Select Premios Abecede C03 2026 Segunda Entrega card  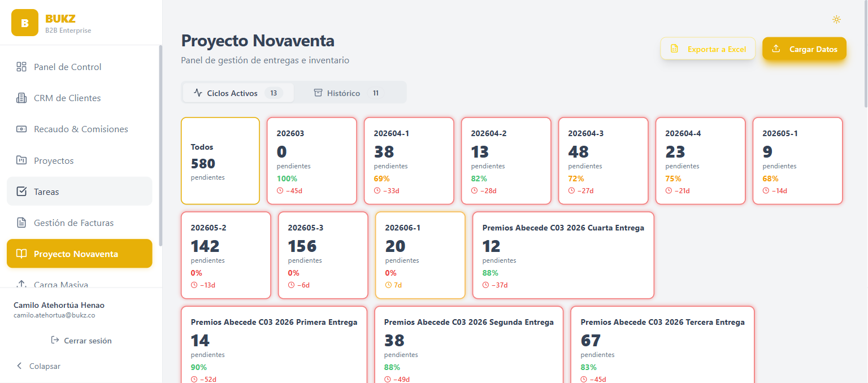pyautogui.click(x=469, y=345)
